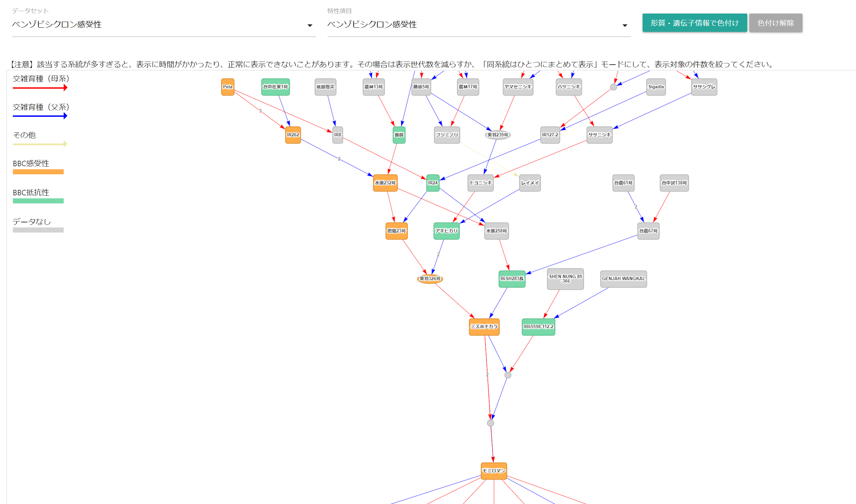
Task: Click the SHEN NUNG 89-366 node
Action: pos(565,279)
